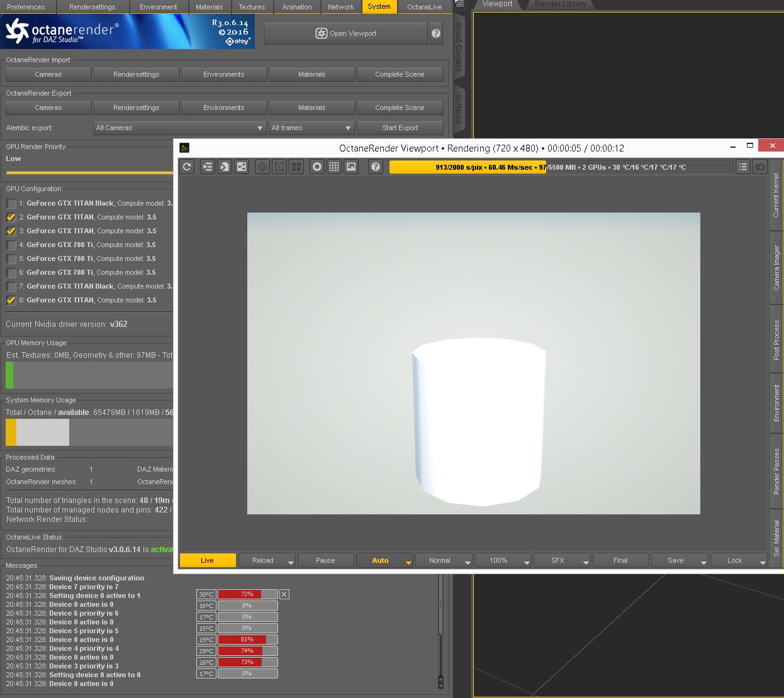Enable GPU 4 GeForce GTX 780 Ti
The image size is (784, 698).
(11, 245)
